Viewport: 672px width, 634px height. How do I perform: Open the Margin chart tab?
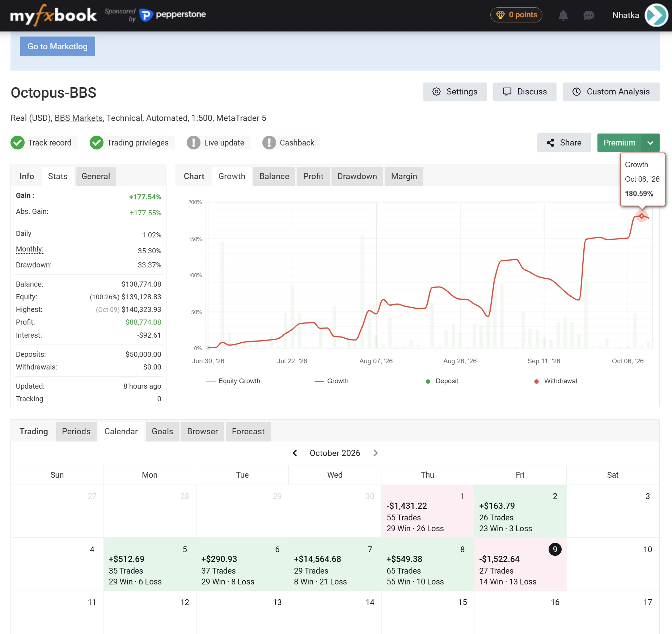[x=404, y=176]
